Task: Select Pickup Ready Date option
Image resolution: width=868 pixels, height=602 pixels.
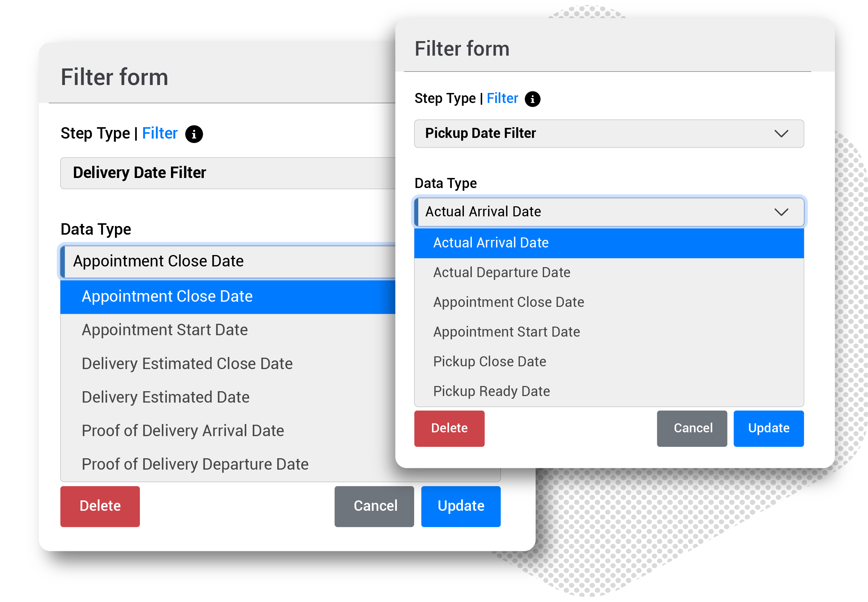Action: 491,391
